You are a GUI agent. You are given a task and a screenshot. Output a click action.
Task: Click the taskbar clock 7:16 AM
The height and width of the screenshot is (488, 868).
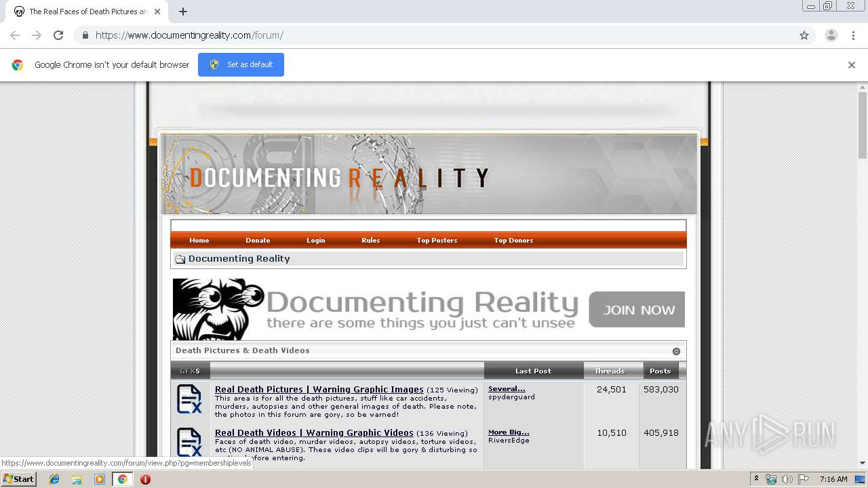click(x=833, y=479)
